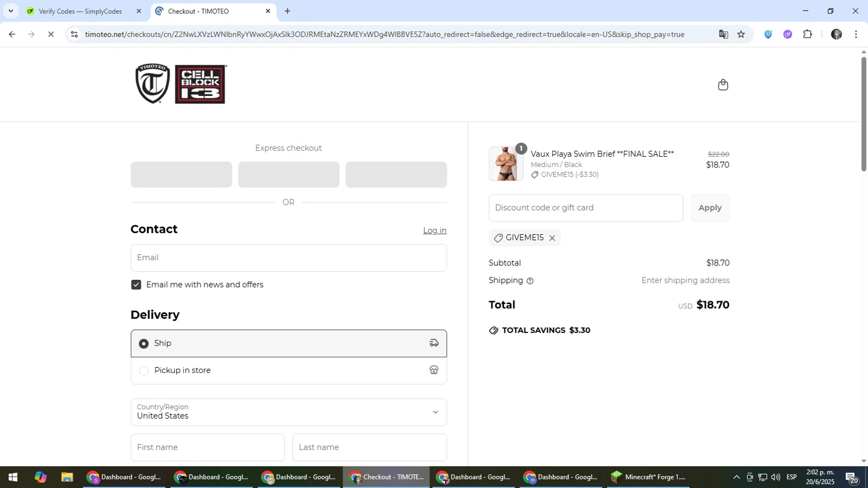Stop loading the page

[x=51, y=35]
